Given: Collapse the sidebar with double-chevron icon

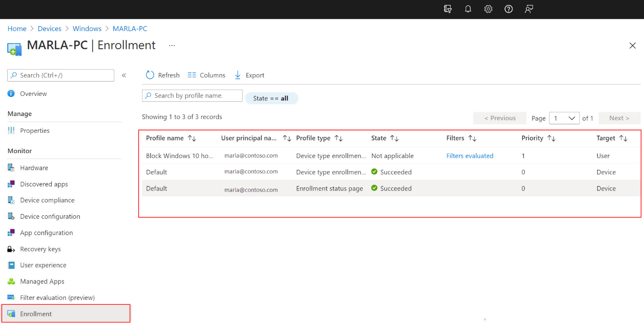Looking at the screenshot, I should coord(124,75).
